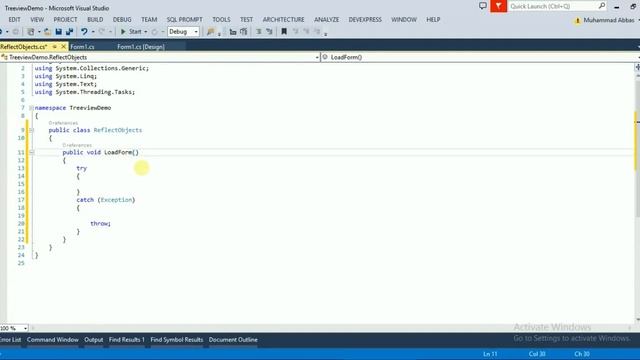This screenshot has height=360, width=640.
Task: Open the Find Results 1 tab
Action: coord(127,340)
